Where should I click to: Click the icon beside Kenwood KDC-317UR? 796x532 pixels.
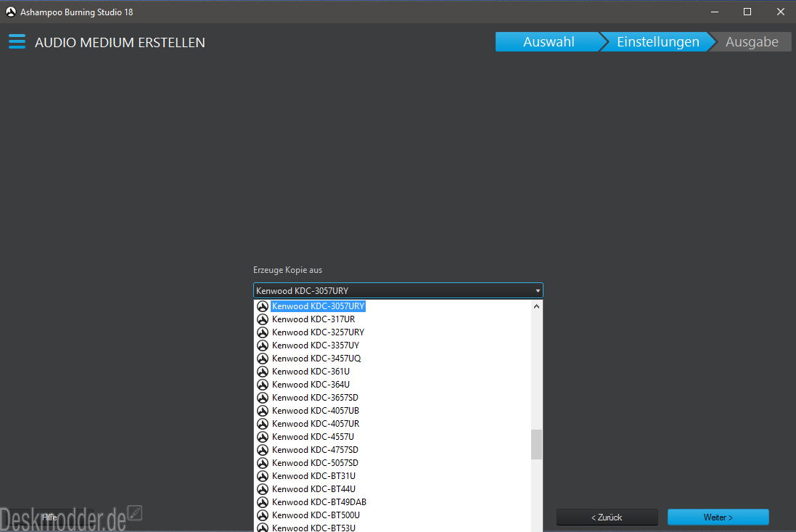[x=263, y=319]
